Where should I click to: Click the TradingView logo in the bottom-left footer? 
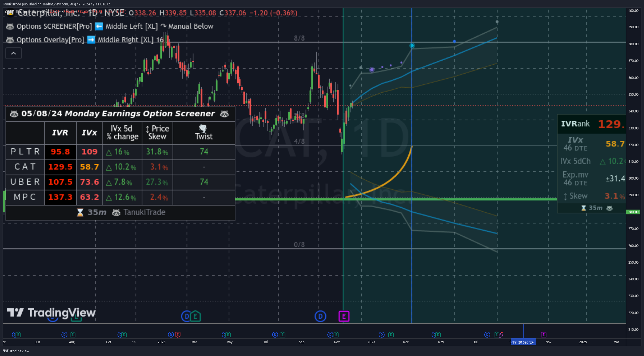pos(16,351)
